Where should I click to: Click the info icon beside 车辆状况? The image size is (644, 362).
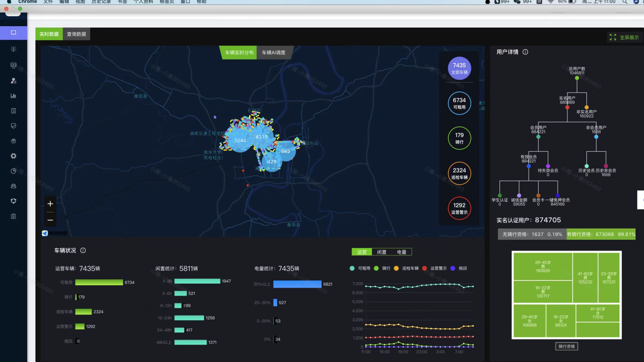pyautogui.click(x=83, y=250)
